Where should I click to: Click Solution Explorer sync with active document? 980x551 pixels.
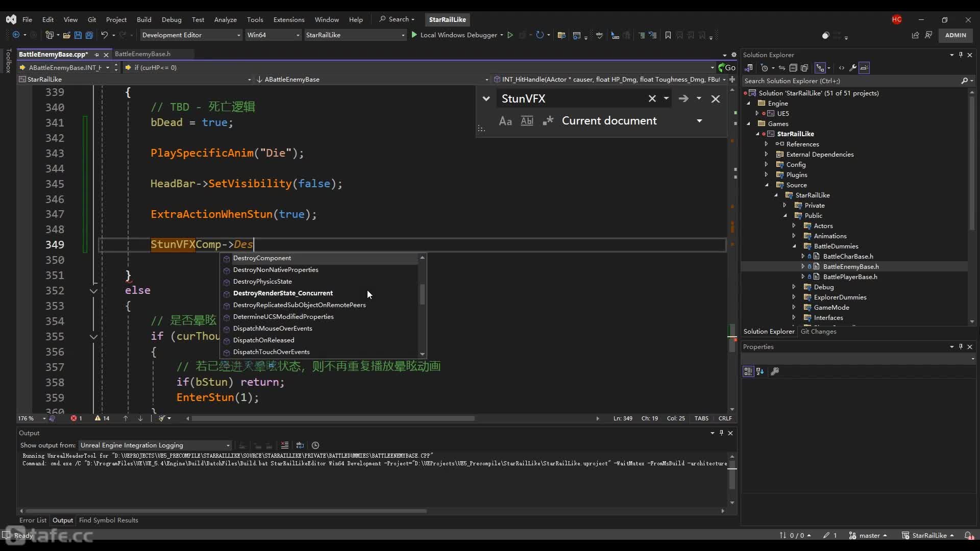781,68
